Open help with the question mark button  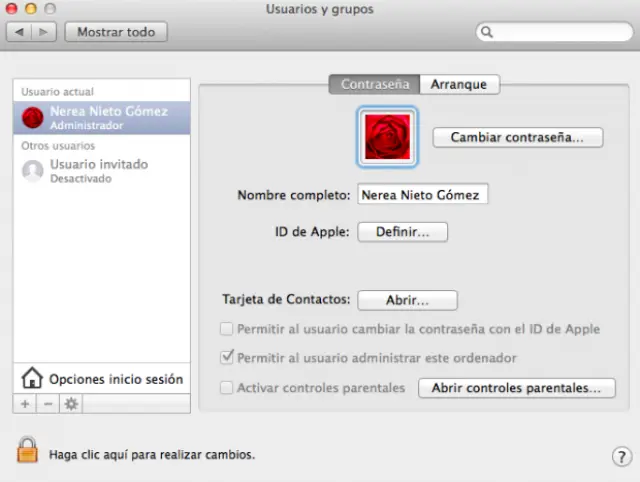coord(620,456)
